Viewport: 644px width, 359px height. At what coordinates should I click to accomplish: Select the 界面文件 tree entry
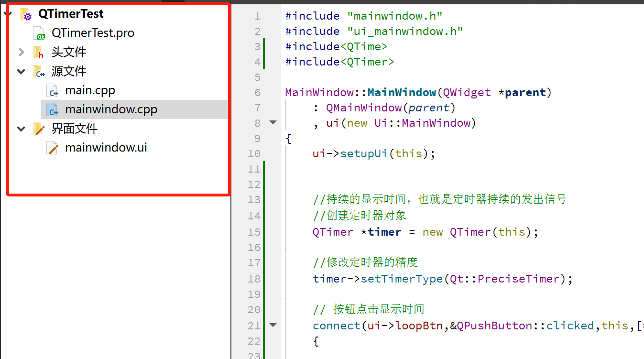click(x=75, y=129)
